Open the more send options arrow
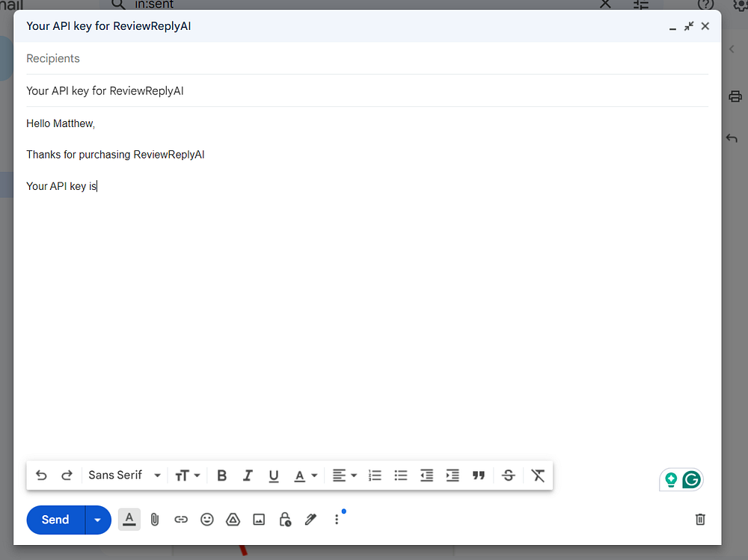Viewport: 748px width, 560px height. (x=98, y=520)
